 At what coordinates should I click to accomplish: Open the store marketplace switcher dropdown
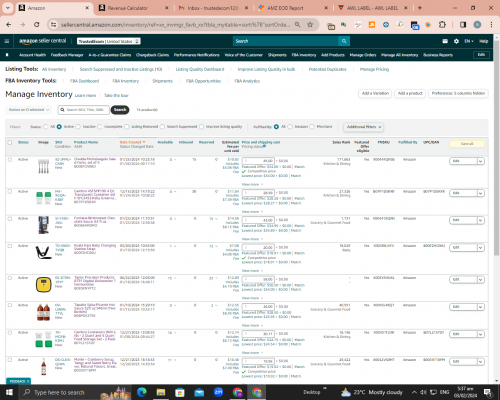109,41
